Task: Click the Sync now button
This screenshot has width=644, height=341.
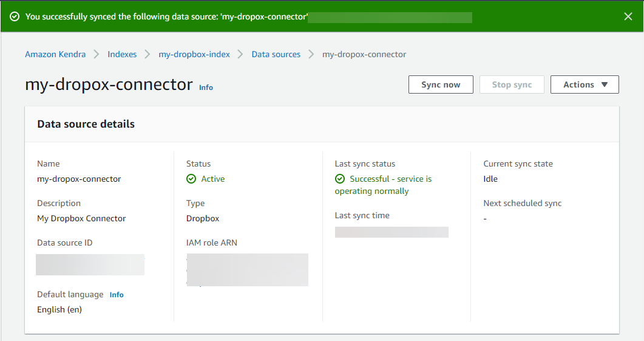Action: pos(441,84)
